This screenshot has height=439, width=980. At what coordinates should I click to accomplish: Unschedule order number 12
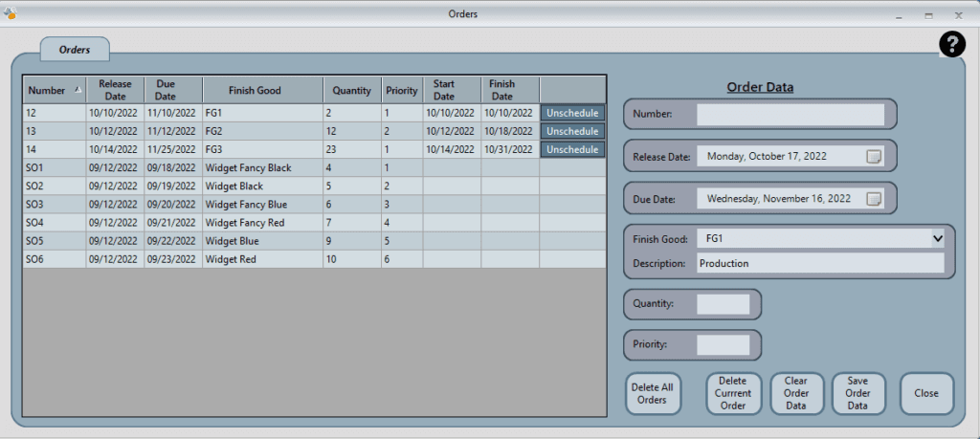(x=572, y=113)
